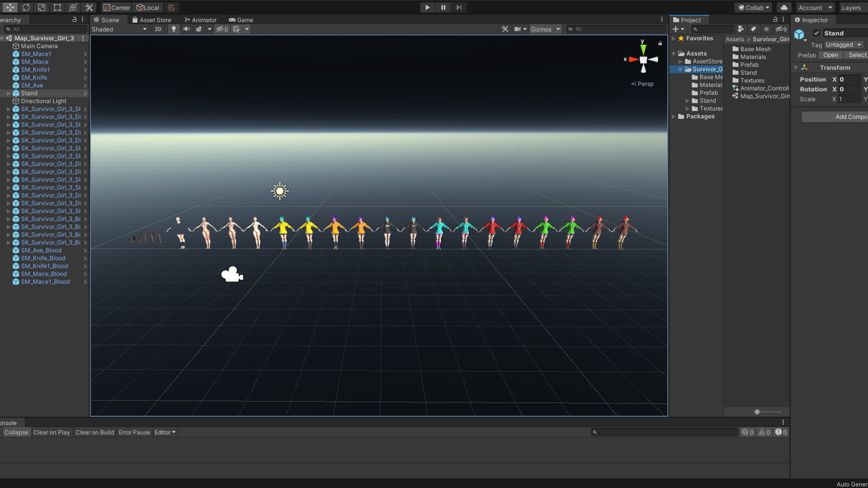Switch to the Animator tab
Screen dimensions: 868x488
(200, 20)
